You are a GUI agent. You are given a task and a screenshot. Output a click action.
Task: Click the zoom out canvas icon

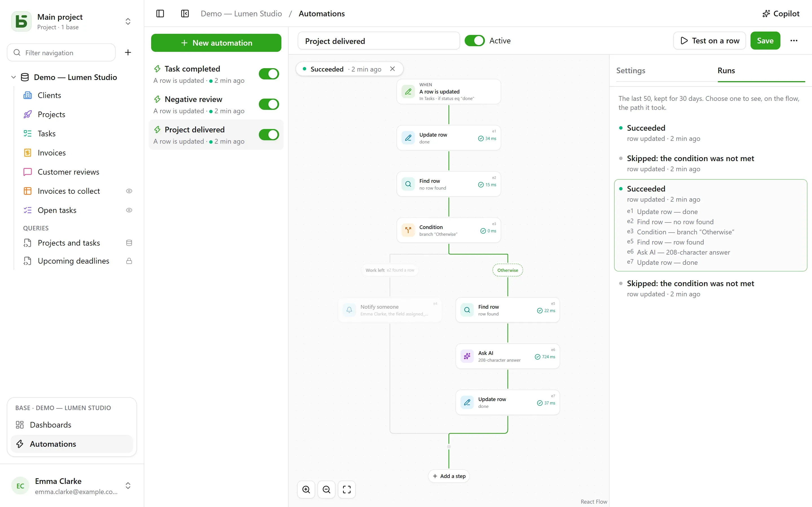[x=326, y=490]
